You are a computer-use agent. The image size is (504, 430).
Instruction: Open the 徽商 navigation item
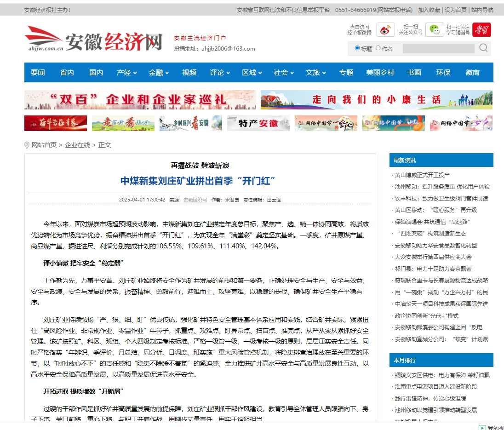point(473,73)
